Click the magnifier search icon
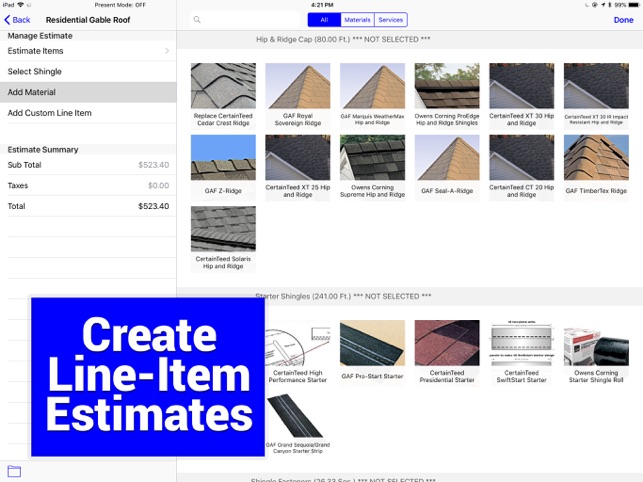 tap(197, 20)
